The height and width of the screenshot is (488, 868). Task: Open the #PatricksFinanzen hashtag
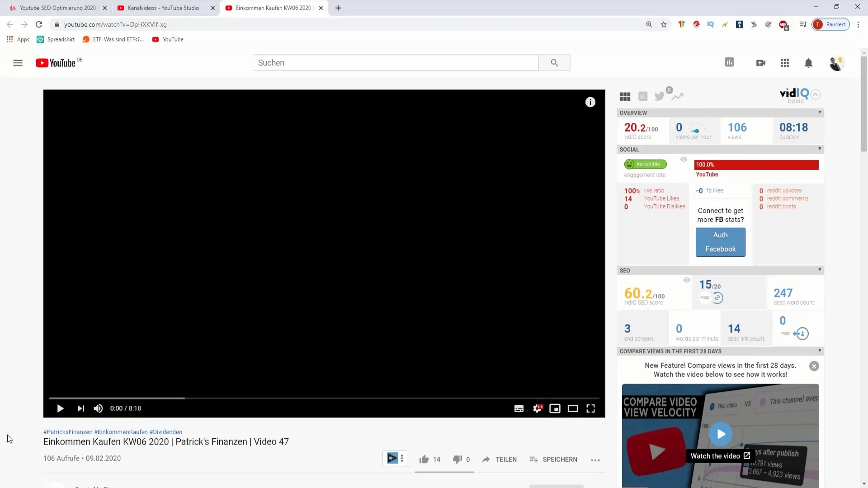click(68, 432)
